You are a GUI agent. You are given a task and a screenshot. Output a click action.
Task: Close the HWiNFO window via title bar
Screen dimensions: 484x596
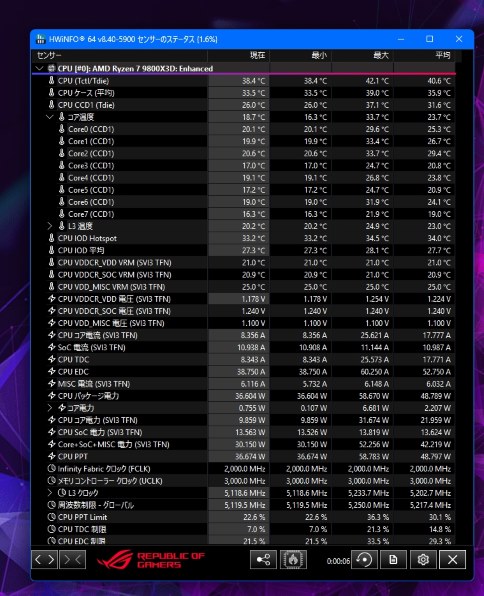(459, 39)
